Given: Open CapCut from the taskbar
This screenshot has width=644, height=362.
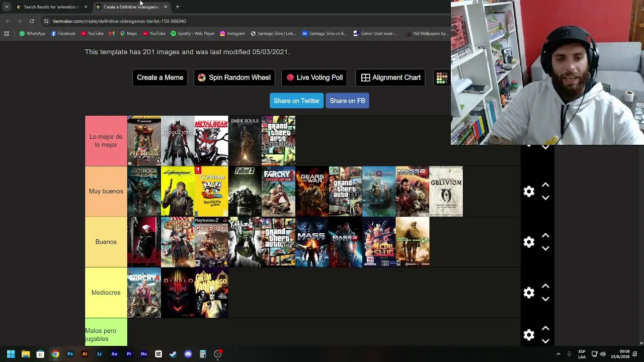Looking at the screenshot, I should (x=158, y=354).
